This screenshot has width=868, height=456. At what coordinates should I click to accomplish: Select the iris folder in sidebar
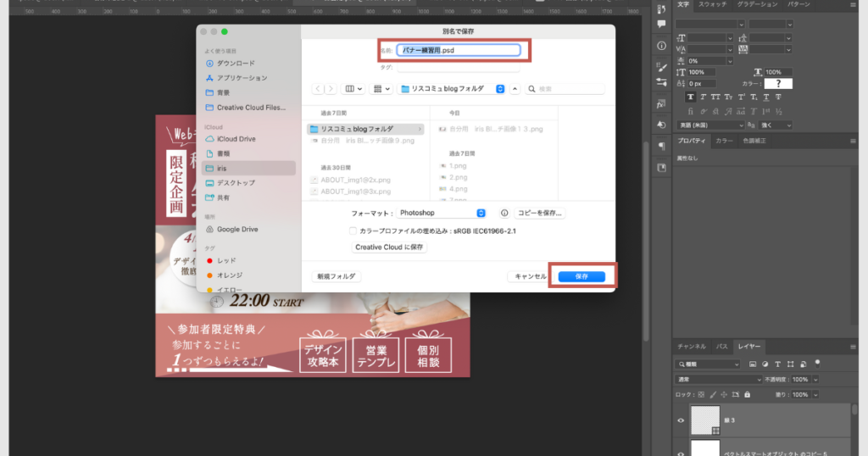click(248, 168)
